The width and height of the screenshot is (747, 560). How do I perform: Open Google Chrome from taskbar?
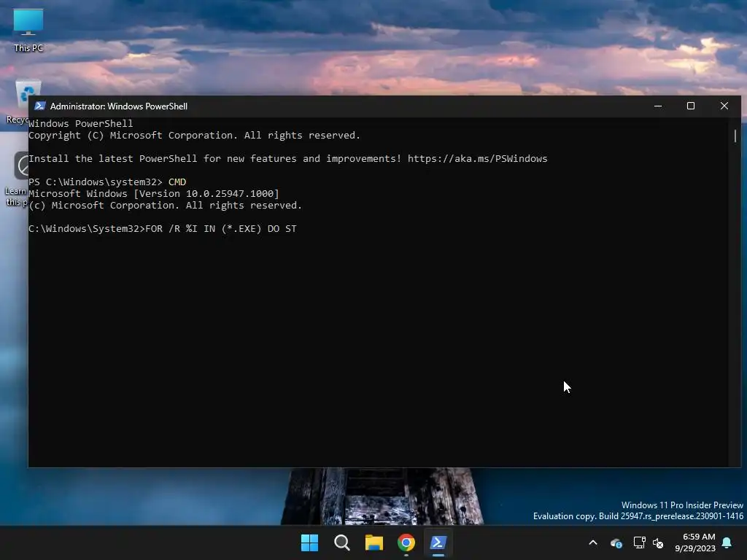pyautogui.click(x=406, y=542)
